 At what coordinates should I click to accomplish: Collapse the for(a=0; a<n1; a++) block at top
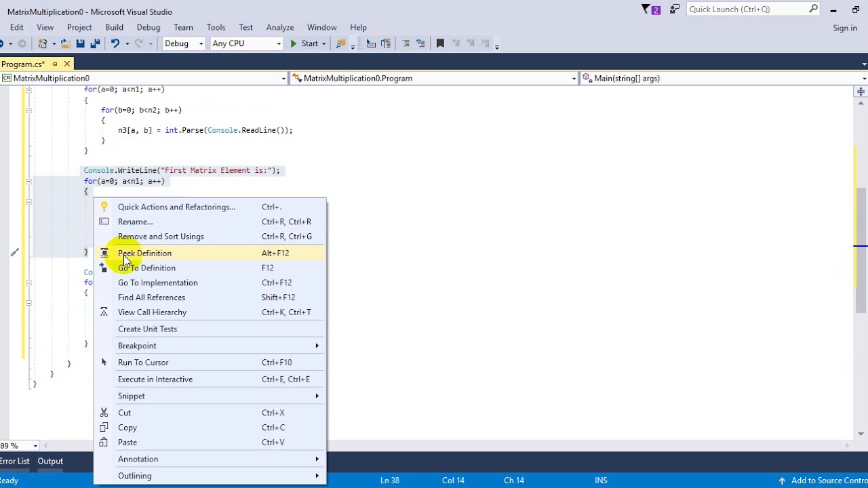[x=28, y=89]
